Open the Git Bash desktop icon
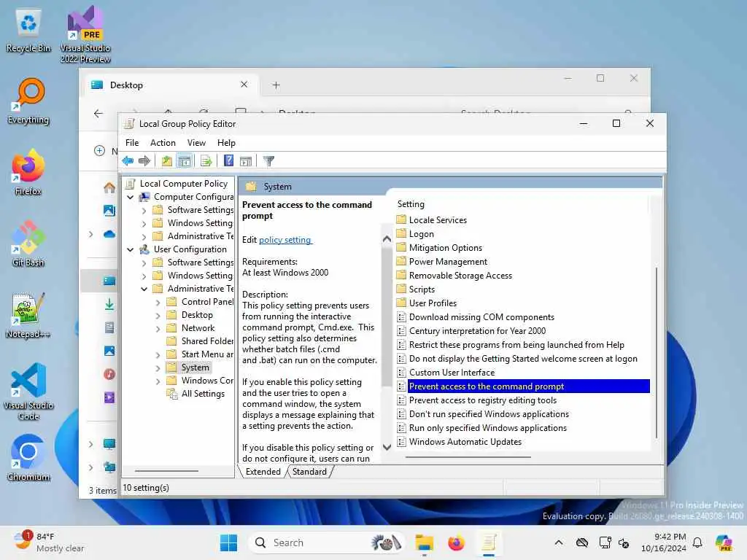This screenshot has height=560, width=747. pyautogui.click(x=28, y=244)
